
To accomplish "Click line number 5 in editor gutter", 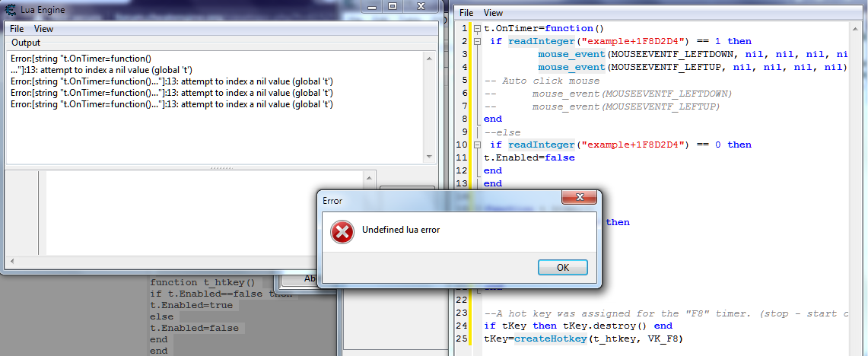I will 465,81.
